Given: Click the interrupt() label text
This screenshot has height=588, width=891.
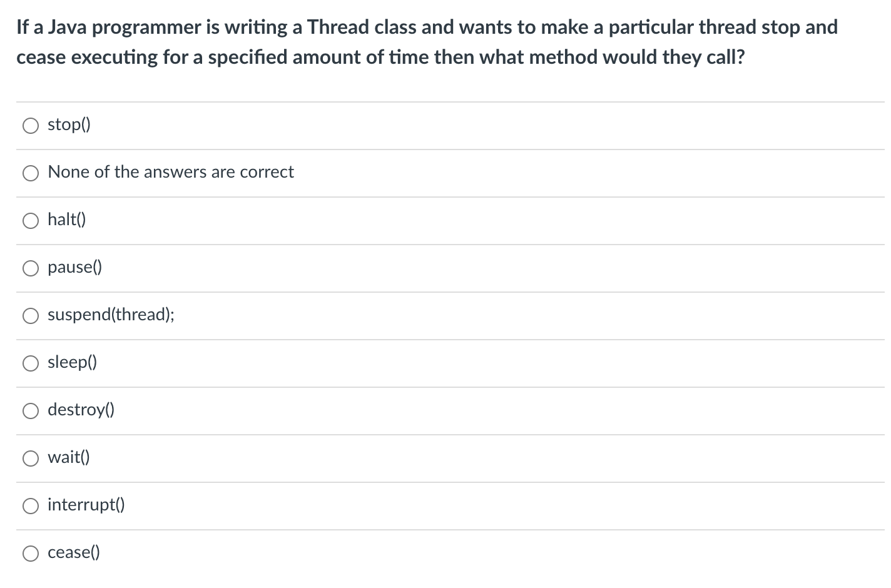Looking at the screenshot, I should click(86, 505).
